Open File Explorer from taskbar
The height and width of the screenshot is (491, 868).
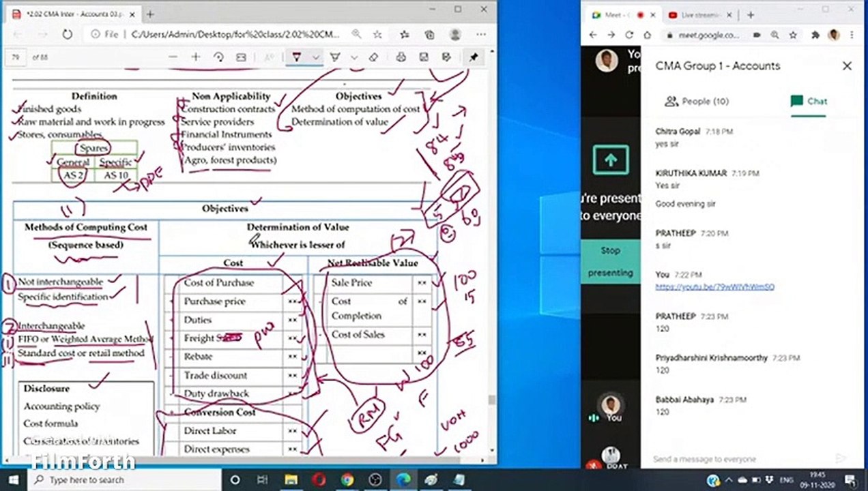(291, 480)
